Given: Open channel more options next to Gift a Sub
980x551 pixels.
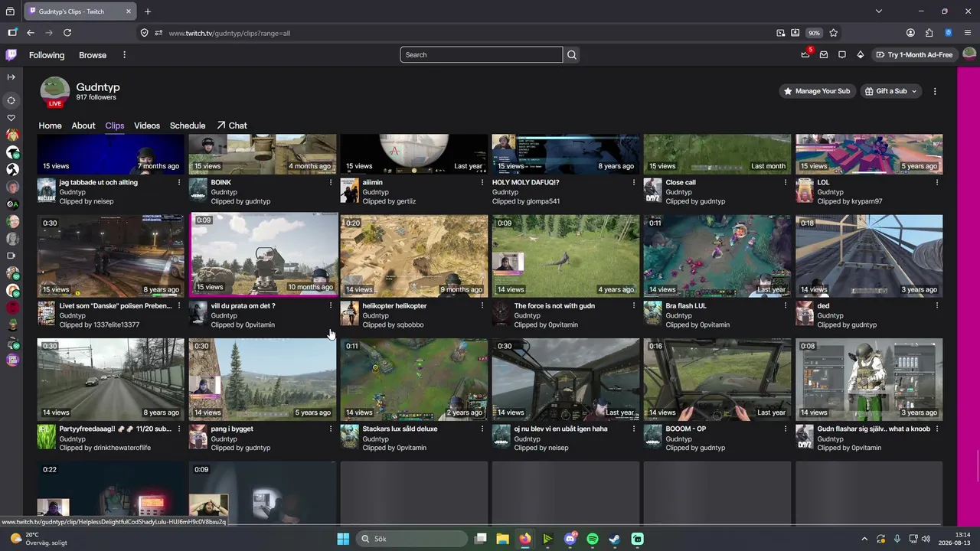Looking at the screenshot, I should coord(935,91).
